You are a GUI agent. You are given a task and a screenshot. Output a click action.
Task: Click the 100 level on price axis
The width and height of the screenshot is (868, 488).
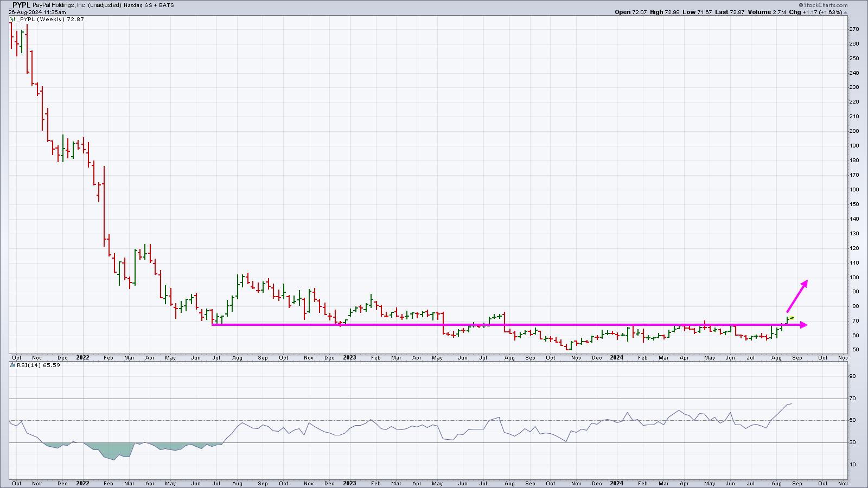[x=854, y=278]
